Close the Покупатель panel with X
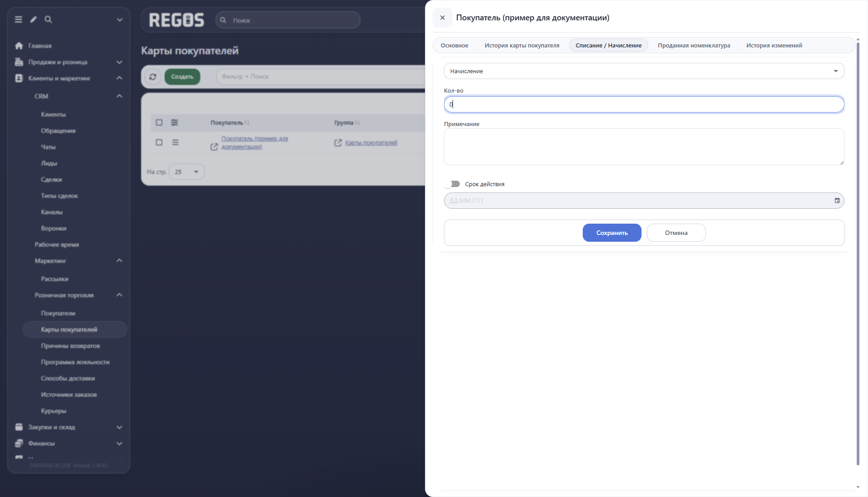 (x=443, y=18)
